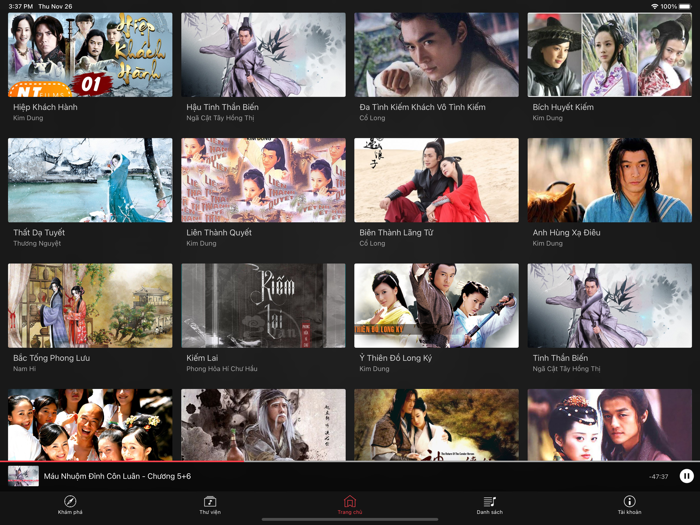The image size is (700, 525).
Task: Open Anh Hùng Xạ Điêu cover thumbnail
Action: coord(610,180)
